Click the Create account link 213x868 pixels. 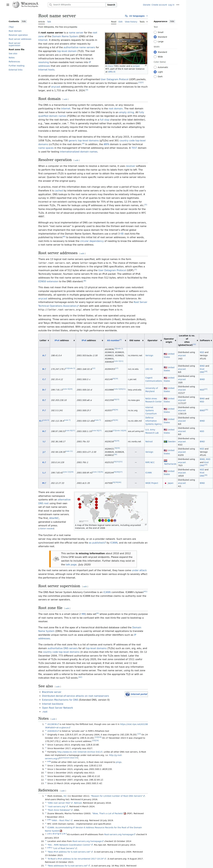point(159,5)
